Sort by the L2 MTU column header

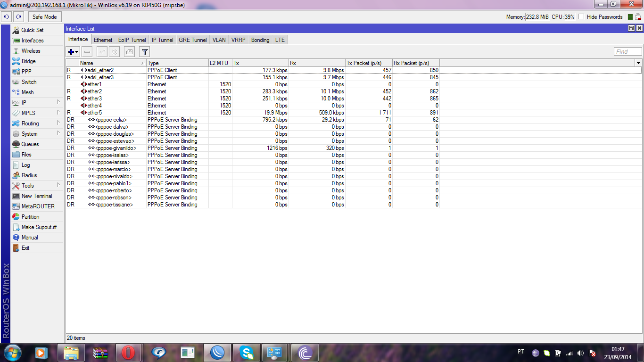point(220,63)
